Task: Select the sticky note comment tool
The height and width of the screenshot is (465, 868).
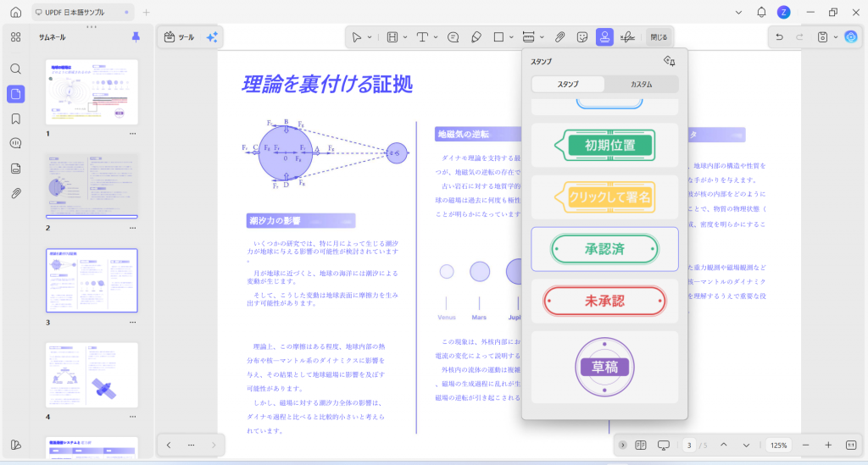Action: pyautogui.click(x=453, y=37)
